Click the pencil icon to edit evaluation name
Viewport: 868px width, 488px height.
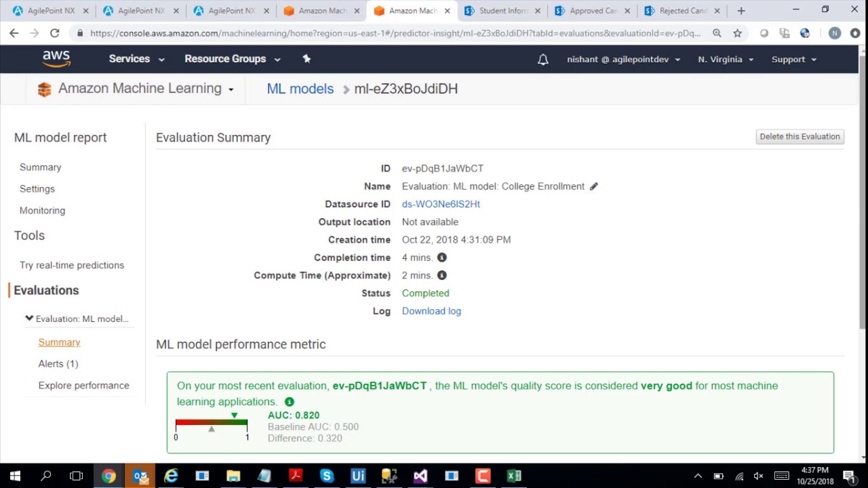coord(593,186)
